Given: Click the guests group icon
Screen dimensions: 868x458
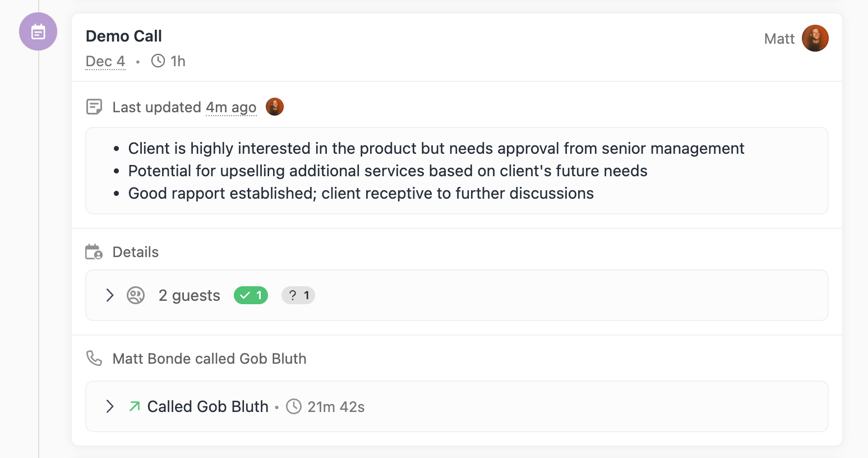Looking at the screenshot, I should click(x=136, y=295).
